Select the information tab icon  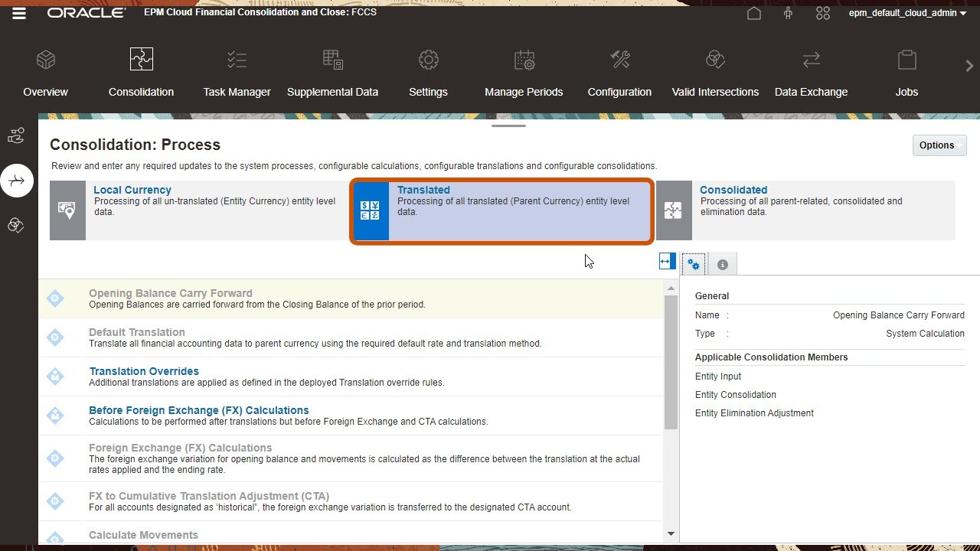(x=722, y=264)
